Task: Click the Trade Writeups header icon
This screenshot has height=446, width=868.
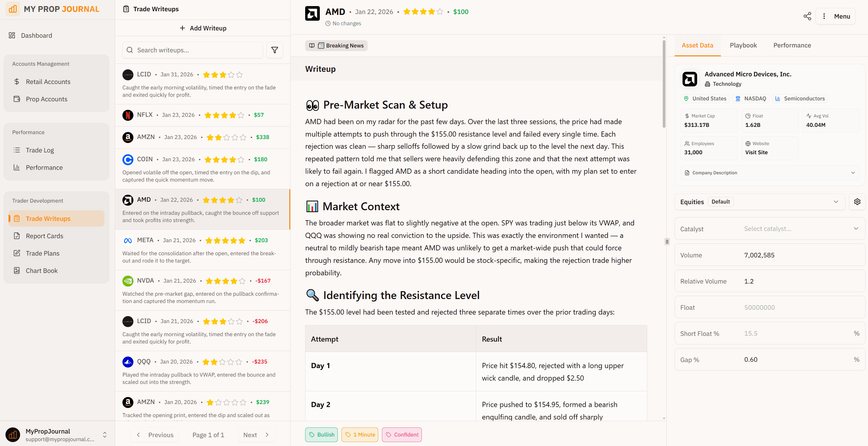Action: click(x=126, y=9)
